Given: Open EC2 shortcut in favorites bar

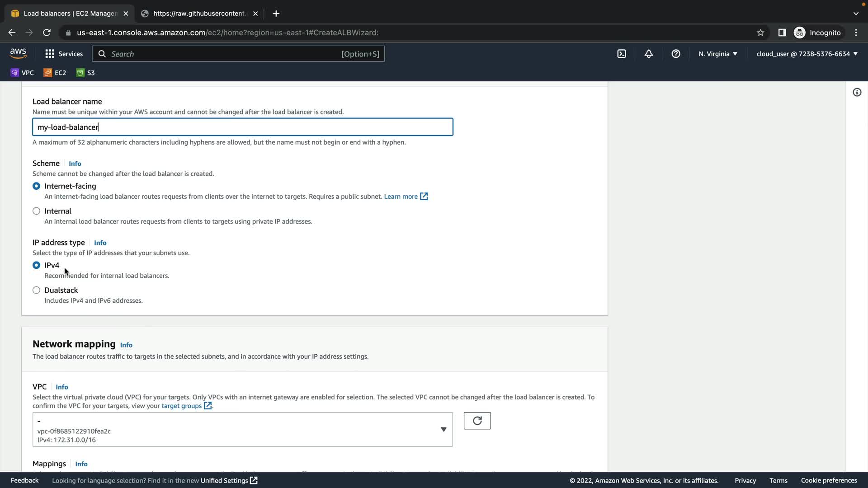Looking at the screenshot, I should [55, 73].
